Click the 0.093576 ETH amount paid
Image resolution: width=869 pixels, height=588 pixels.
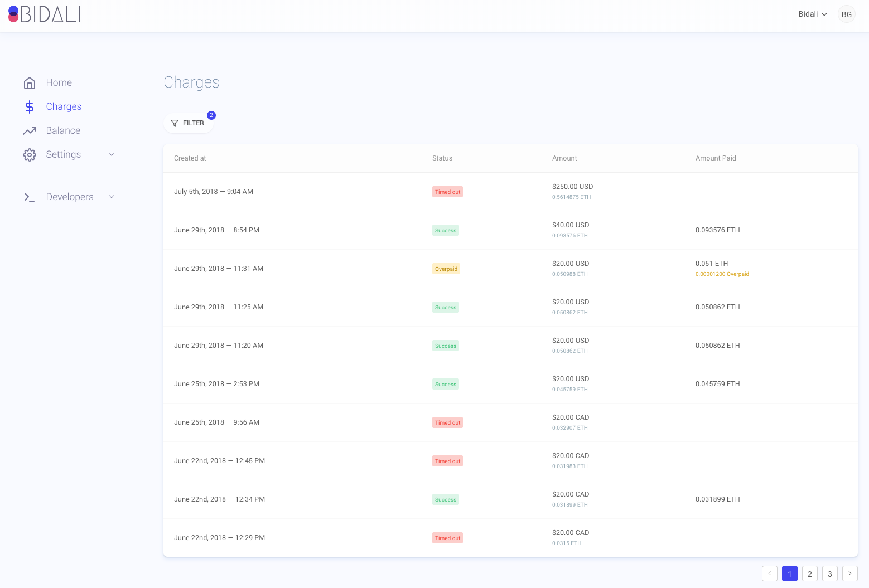point(718,230)
